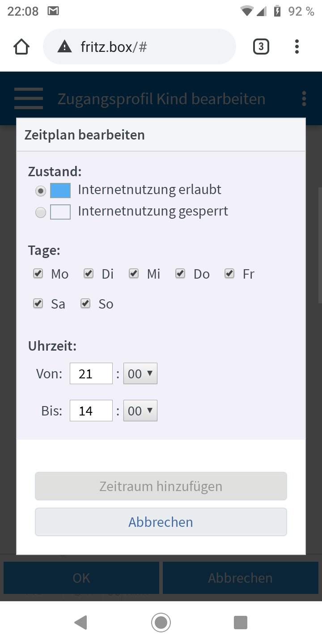Click the blue erlaubt color swatch
The image size is (322, 644).
(x=60, y=191)
